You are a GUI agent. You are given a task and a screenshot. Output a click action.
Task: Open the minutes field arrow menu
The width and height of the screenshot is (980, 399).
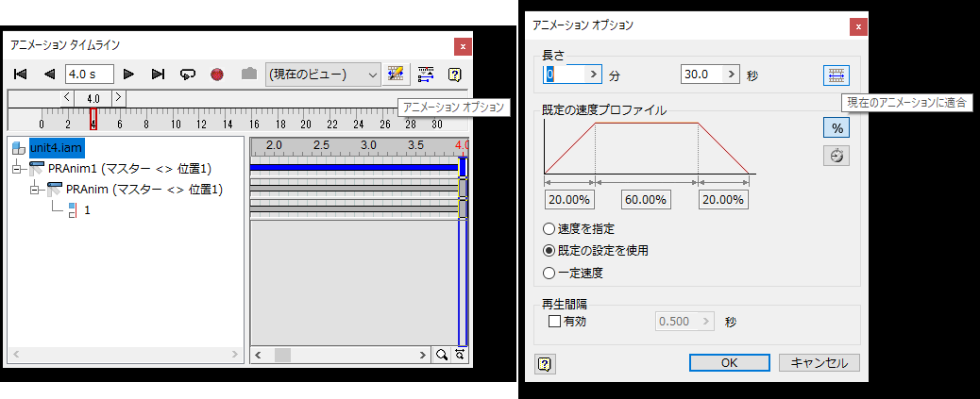pyautogui.click(x=593, y=74)
